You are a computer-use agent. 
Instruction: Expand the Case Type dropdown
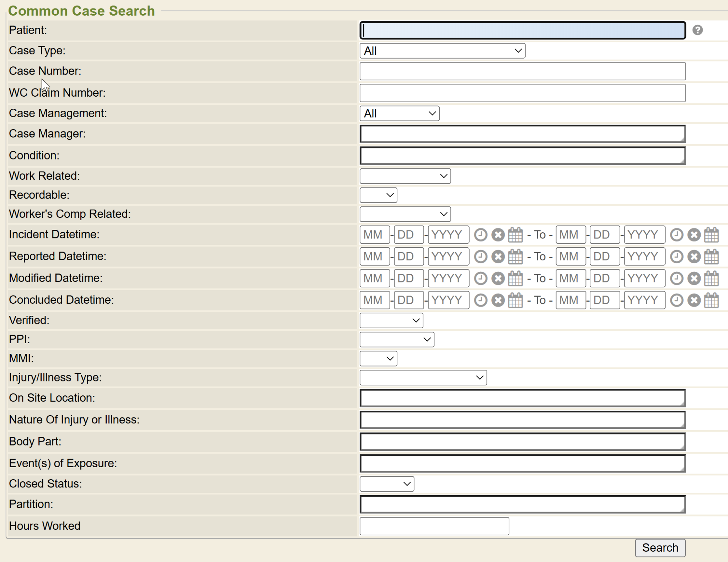coord(442,51)
